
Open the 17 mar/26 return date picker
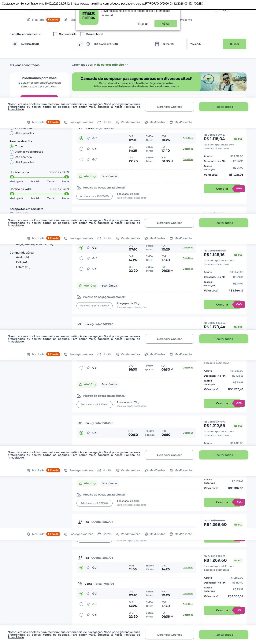click(204, 44)
